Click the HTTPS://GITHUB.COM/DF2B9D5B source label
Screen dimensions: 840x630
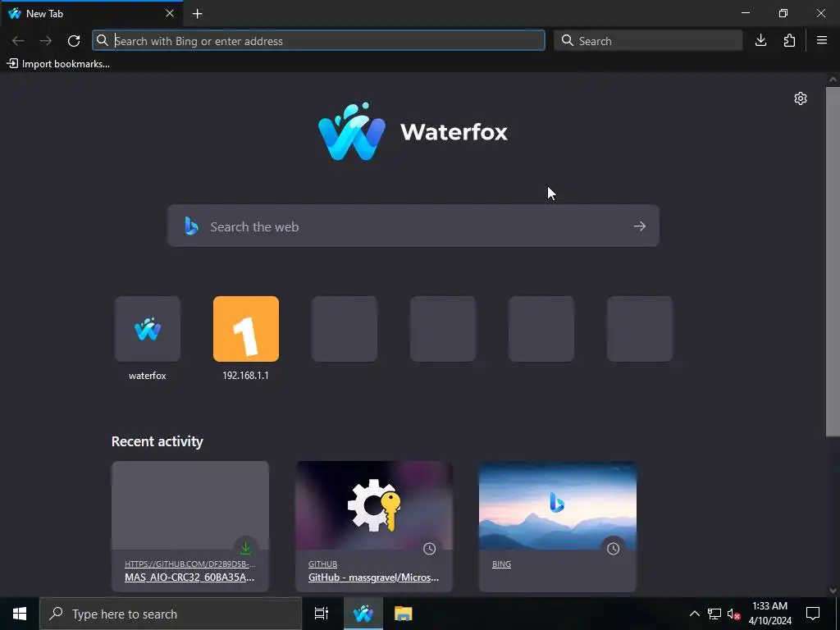190,564
